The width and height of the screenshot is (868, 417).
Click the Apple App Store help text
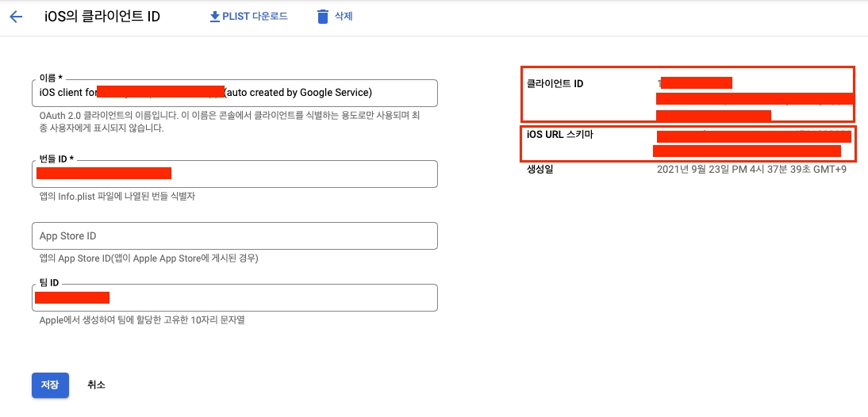click(148, 258)
